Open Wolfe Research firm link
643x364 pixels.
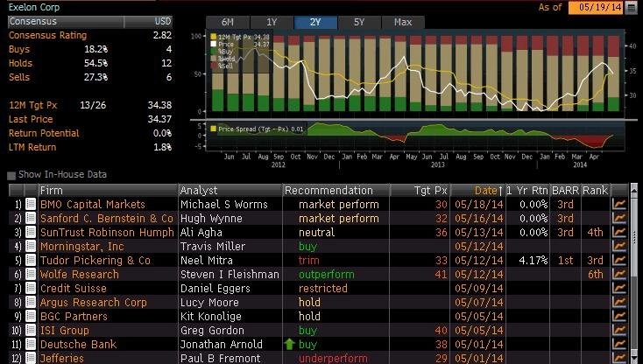(x=80, y=275)
